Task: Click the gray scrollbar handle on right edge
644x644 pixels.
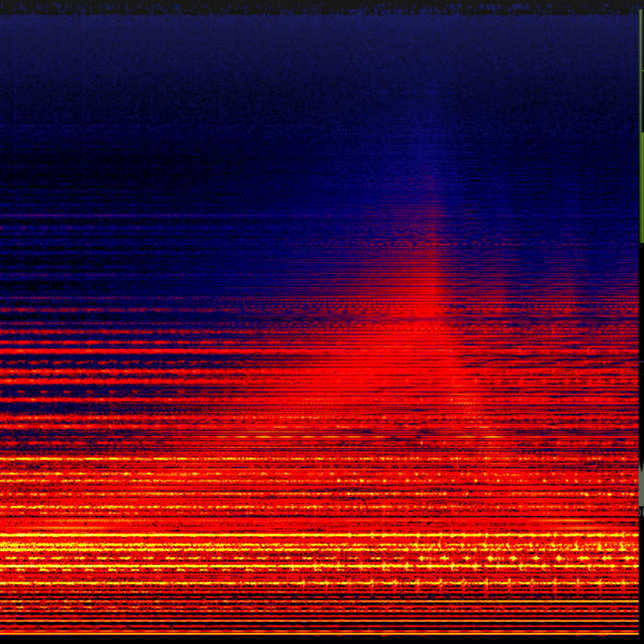Action: click(640, 486)
